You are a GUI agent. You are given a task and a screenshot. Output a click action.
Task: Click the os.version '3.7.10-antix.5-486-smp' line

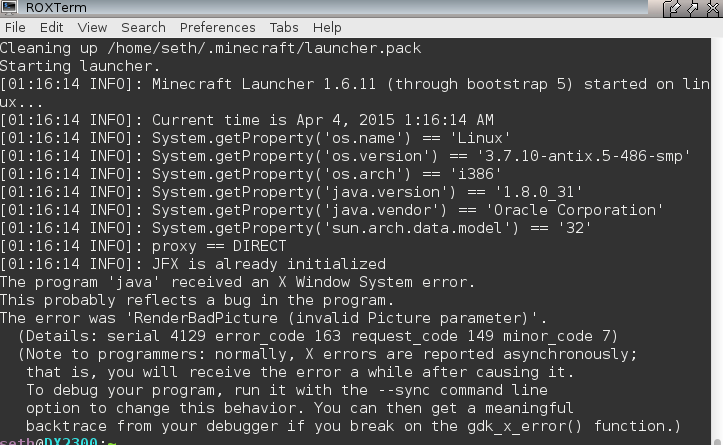click(345, 156)
